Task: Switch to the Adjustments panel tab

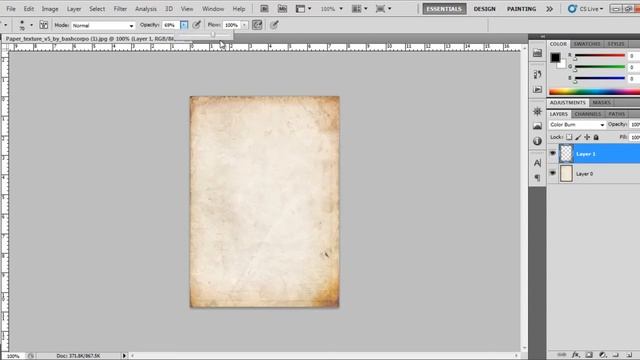Action: click(567, 102)
